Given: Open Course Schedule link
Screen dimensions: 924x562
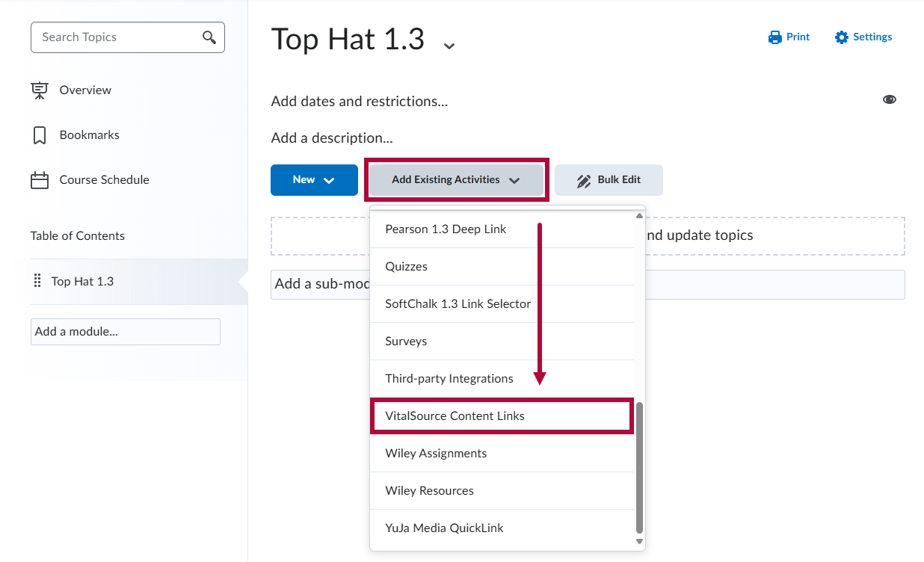Looking at the screenshot, I should 105,180.
